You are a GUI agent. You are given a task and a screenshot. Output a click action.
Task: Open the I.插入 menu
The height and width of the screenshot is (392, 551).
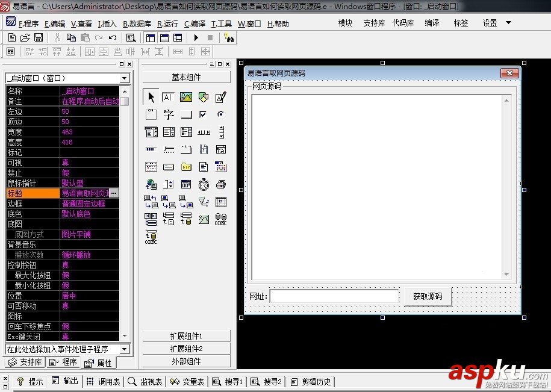tap(107, 24)
